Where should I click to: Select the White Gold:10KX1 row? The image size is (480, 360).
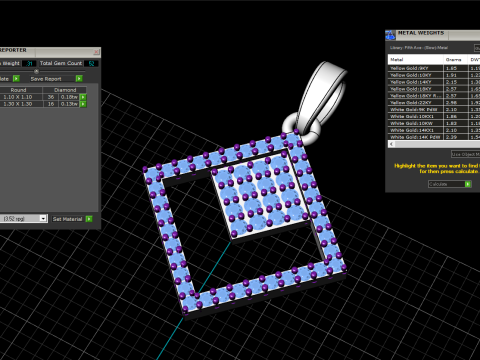[433, 116]
